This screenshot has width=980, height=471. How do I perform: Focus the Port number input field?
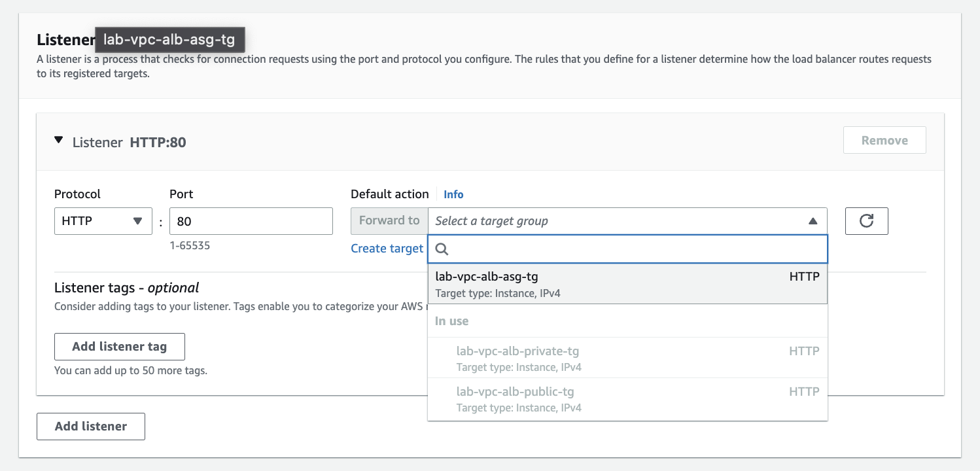tap(251, 221)
